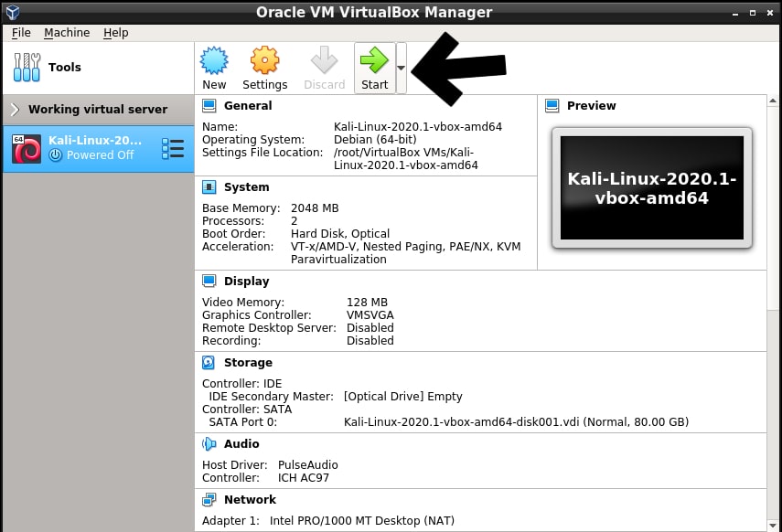The image size is (782, 532).
Task: Open the Start button dropdown arrow
Action: tap(401, 67)
